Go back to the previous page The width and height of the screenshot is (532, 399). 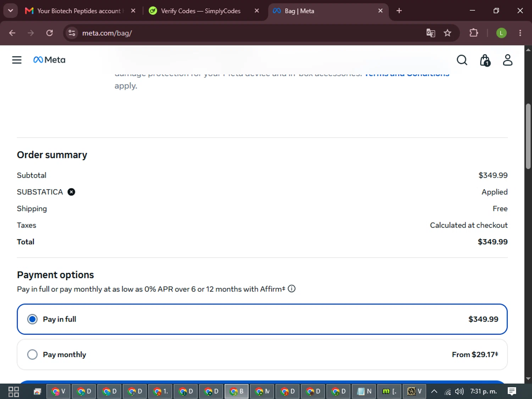(x=12, y=33)
